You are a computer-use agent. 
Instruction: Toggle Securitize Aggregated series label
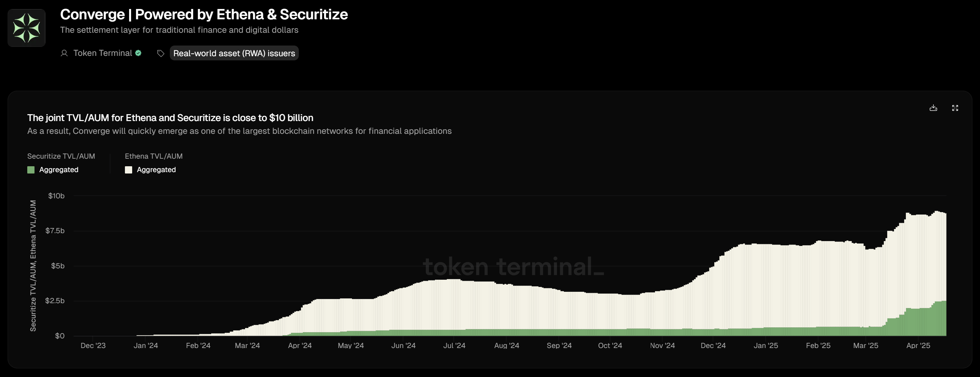coord(59,170)
